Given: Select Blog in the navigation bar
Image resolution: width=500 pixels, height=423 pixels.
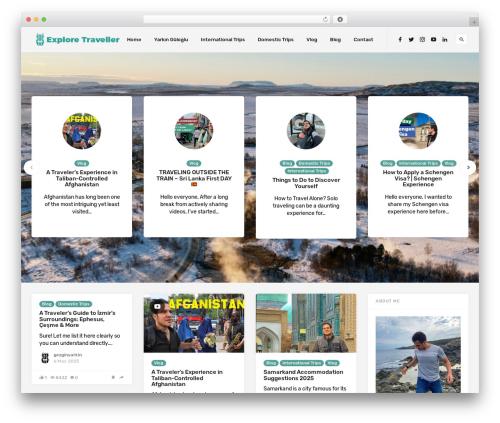Looking at the screenshot, I should pyautogui.click(x=335, y=39).
